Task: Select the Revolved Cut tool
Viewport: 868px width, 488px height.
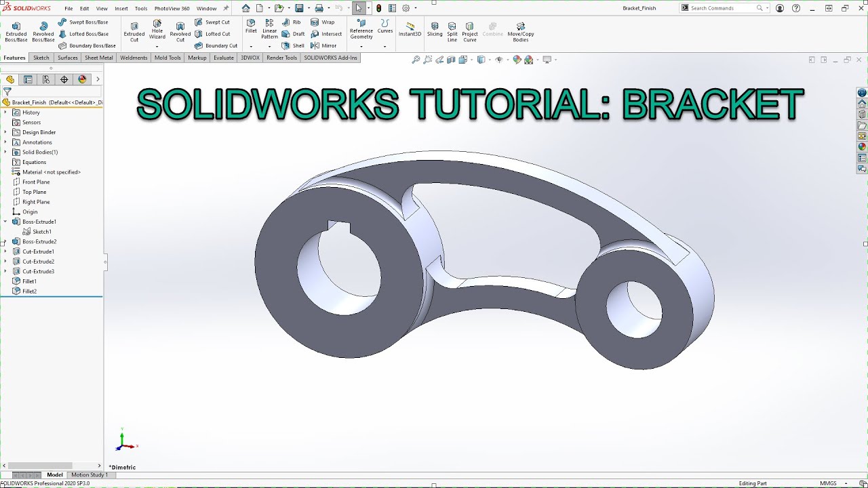Action: click(x=180, y=31)
